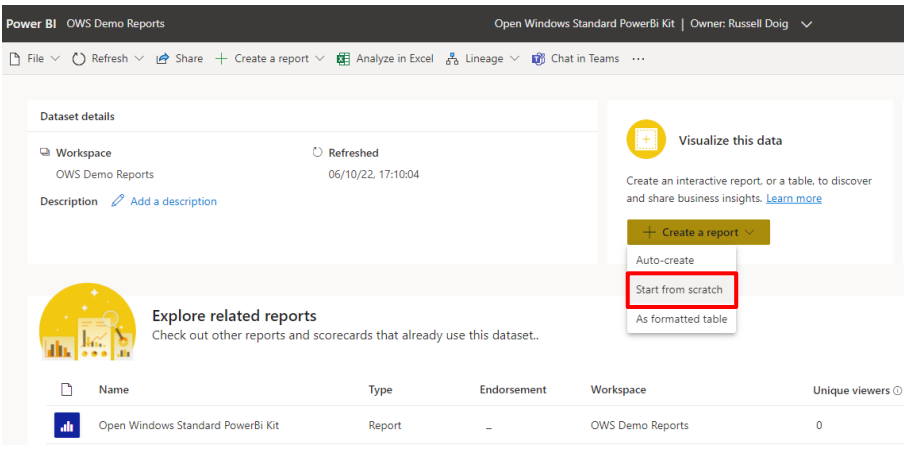Click the Unique viewers info icon

pyautogui.click(x=898, y=390)
